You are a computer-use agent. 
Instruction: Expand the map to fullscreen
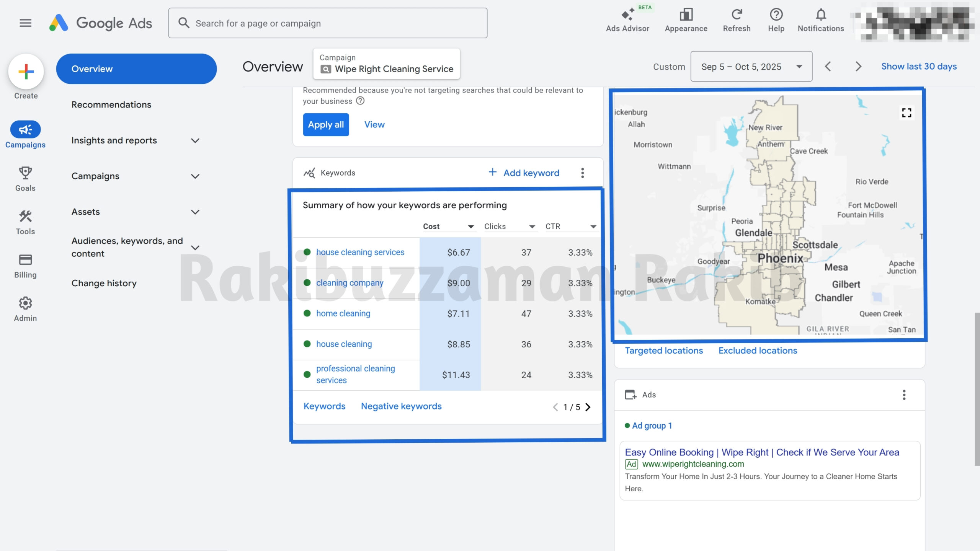point(906,113)
